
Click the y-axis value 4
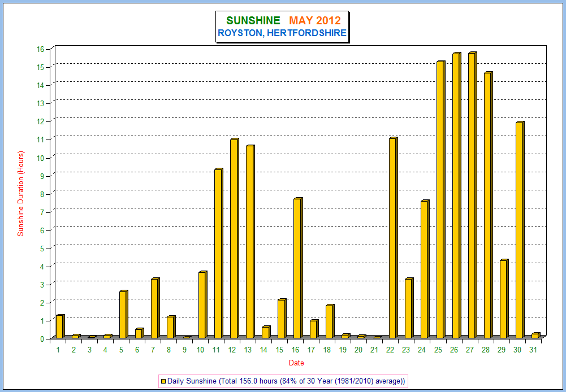pos(42,267)
